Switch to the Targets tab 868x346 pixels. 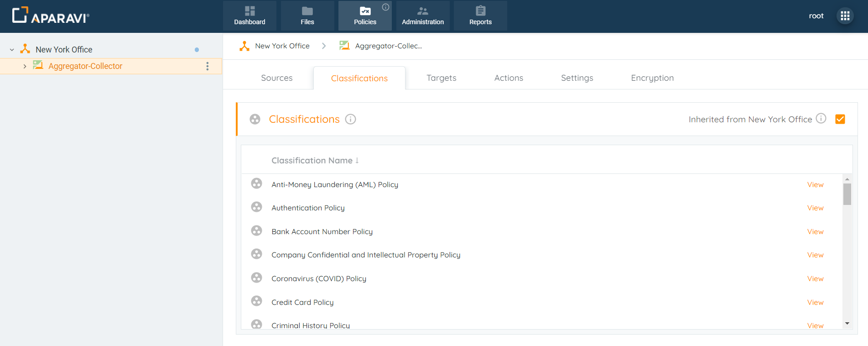(x=441, y=78)
